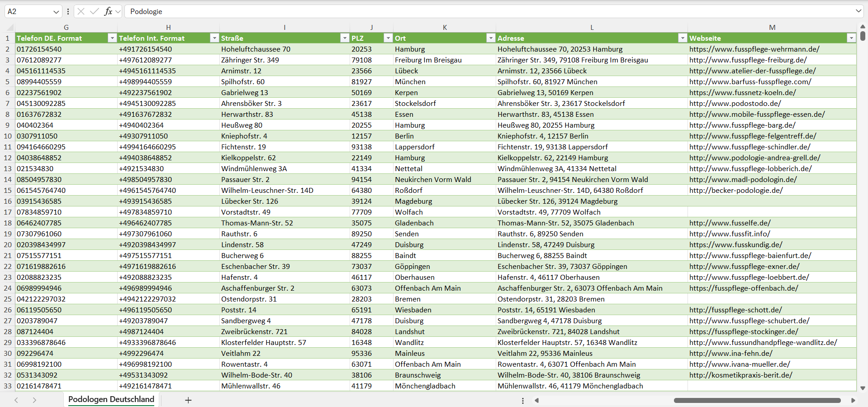868x407 pixels.
Task: Select column L header
Action: tap(592, 27)
